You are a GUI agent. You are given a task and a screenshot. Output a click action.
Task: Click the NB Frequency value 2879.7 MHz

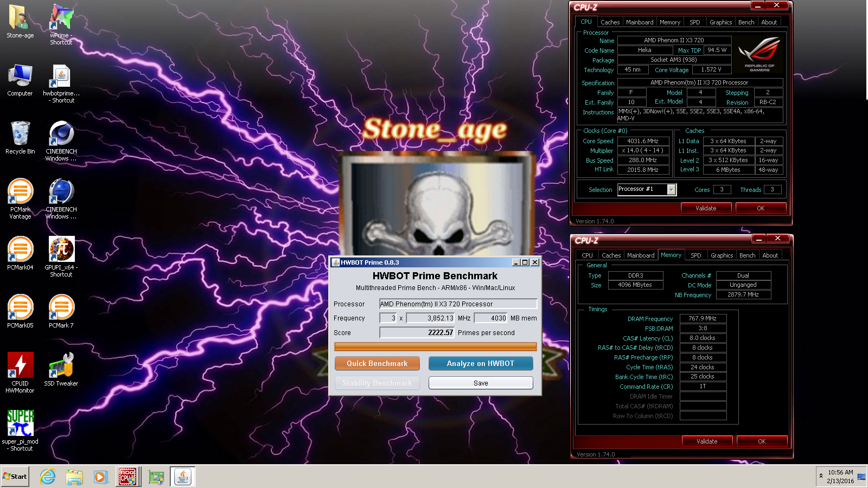[743, 295]
